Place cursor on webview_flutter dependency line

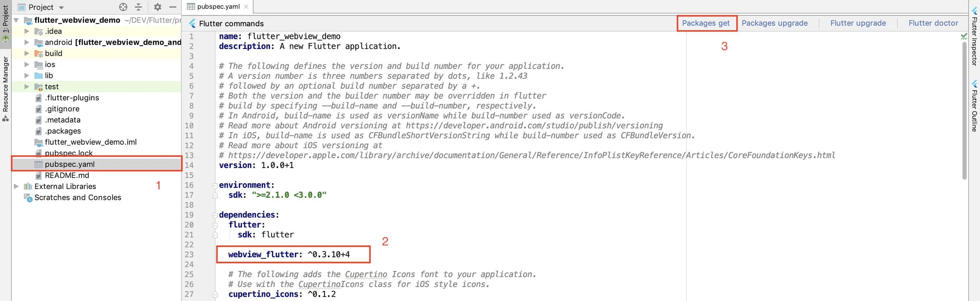pos(289,254)
